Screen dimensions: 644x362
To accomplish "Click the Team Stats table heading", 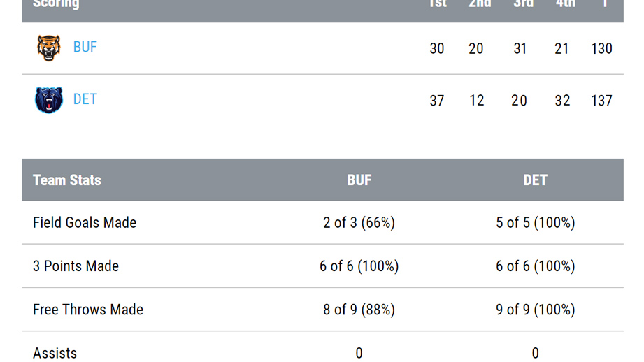I will (x=67, y=180).
